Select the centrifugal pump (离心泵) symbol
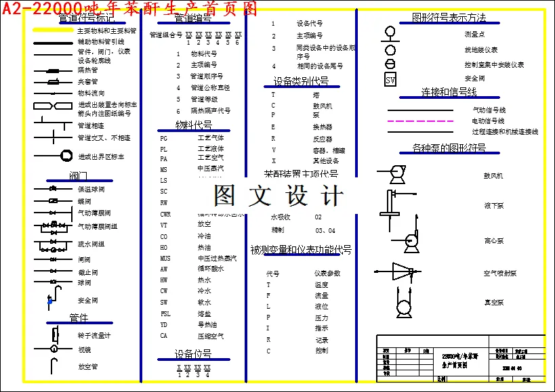 click(411, 242)
